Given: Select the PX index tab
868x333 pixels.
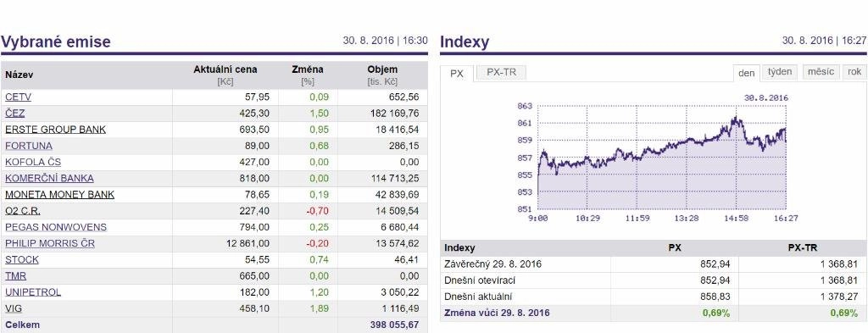Looking at the screenshot, I should 457,74.
